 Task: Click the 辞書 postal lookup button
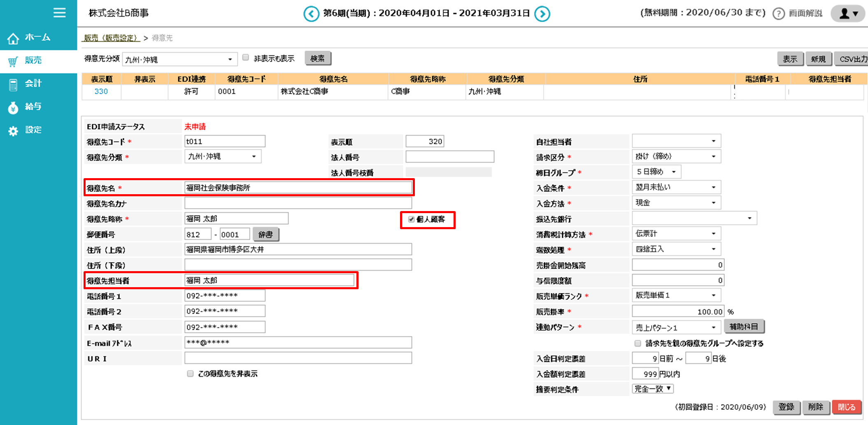[265, 235]
